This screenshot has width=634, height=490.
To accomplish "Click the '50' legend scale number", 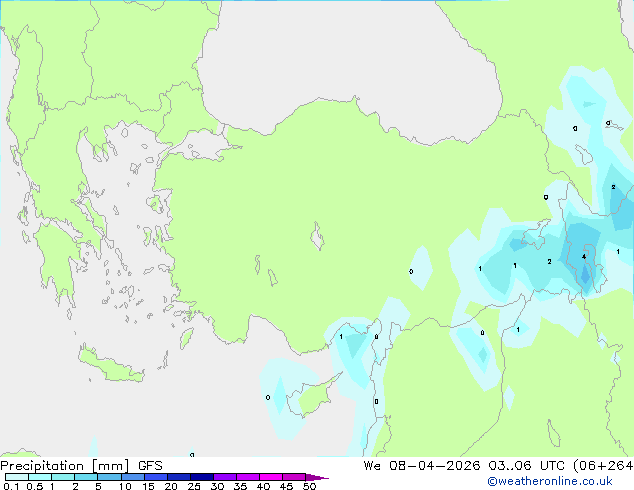I will [309, 486].
